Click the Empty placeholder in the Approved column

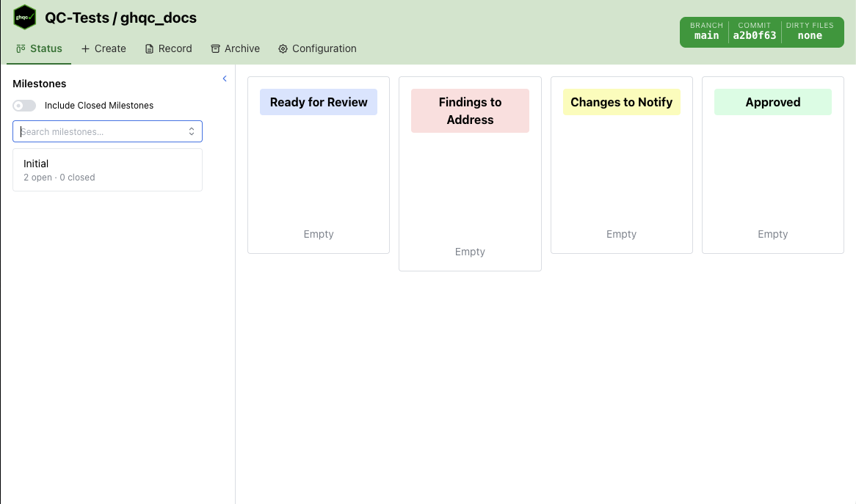coord(772,234)
